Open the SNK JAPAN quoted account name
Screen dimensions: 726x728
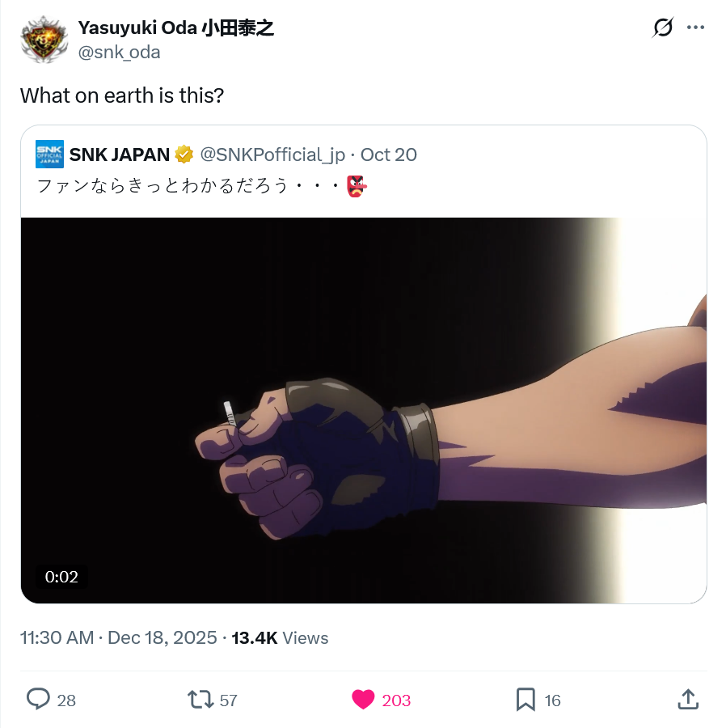pos(119,154)
